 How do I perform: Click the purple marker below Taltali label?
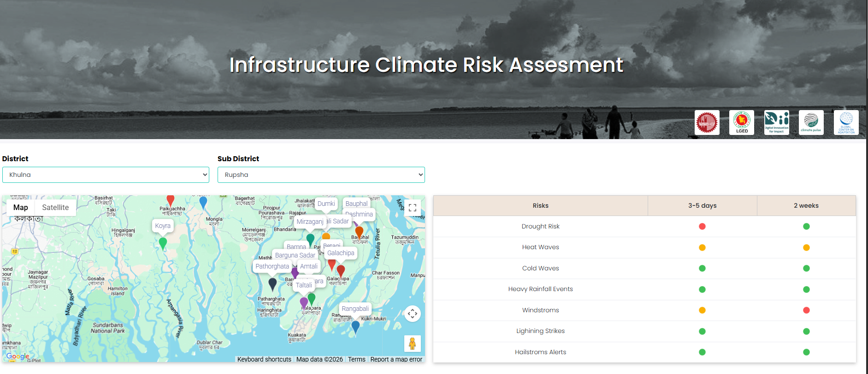tap(304, 304)
